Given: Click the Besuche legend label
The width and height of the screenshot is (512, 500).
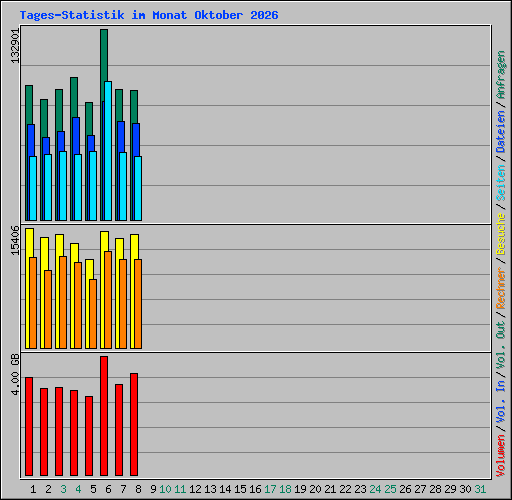Looking at the screenshot, I should click(501, 234).
